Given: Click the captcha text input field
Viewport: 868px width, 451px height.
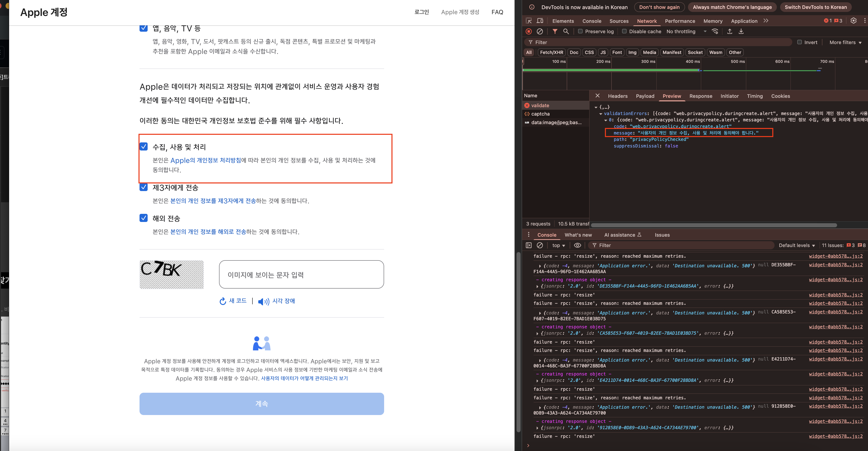Looking at the screenshot, I should (x=301, y=274).
